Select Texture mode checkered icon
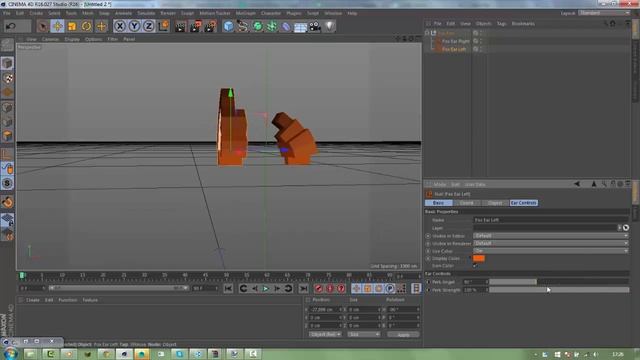This screenshot has width=640, height=360. (x=7, y=78)
